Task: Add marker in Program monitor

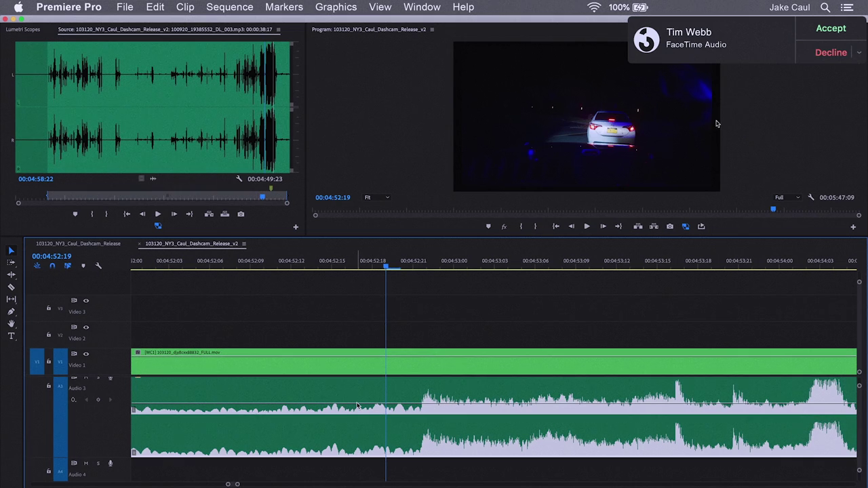Action: point(488,226)
